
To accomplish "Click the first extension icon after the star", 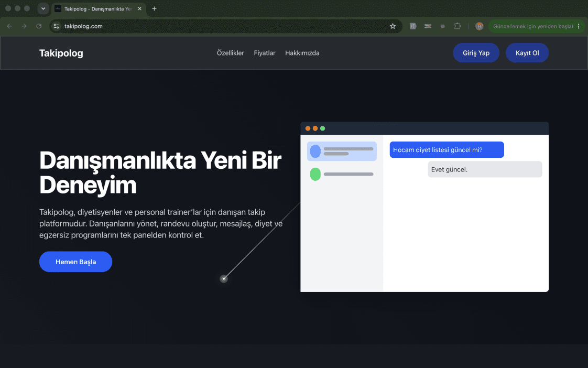I will coord(413,26).
